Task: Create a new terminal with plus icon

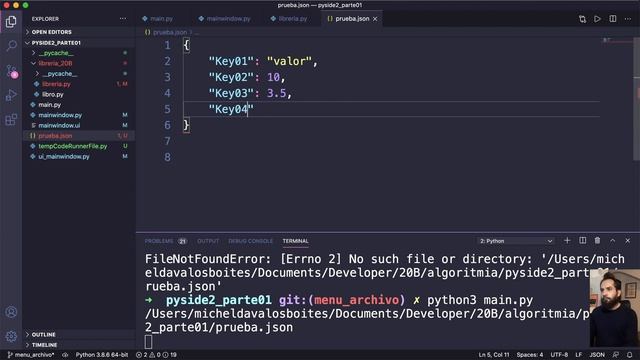Action: click(567, 241)
